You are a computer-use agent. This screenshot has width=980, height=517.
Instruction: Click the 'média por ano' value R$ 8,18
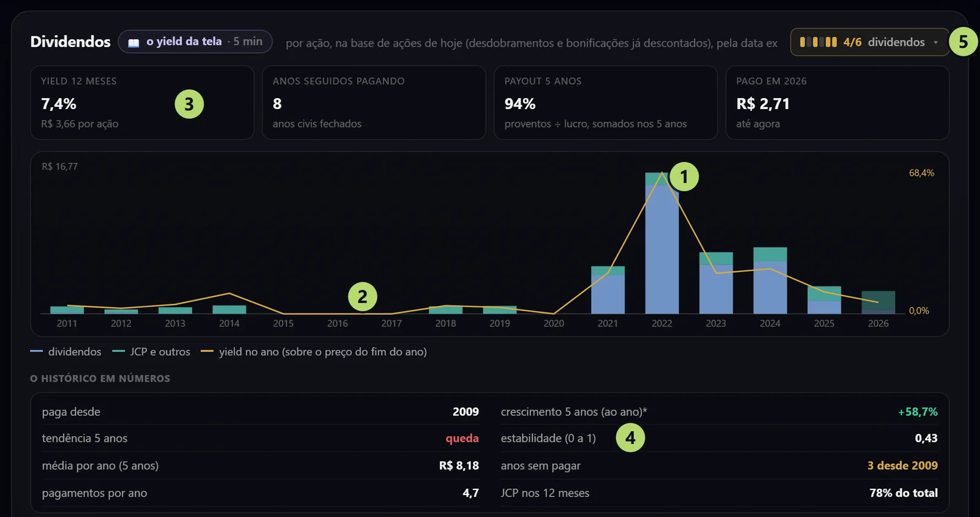[459, 466]
